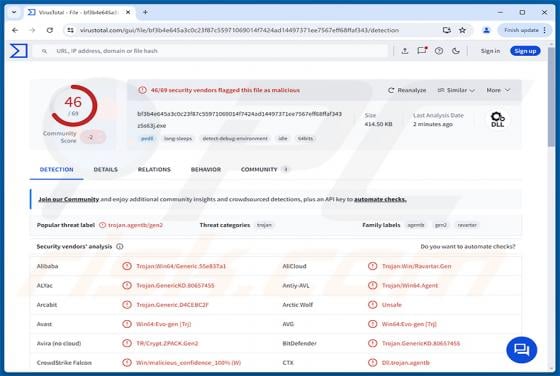This screenshot has width=560, height=376.
Task: Switch to the RELATIONS tab
Action: click(154, 169)
